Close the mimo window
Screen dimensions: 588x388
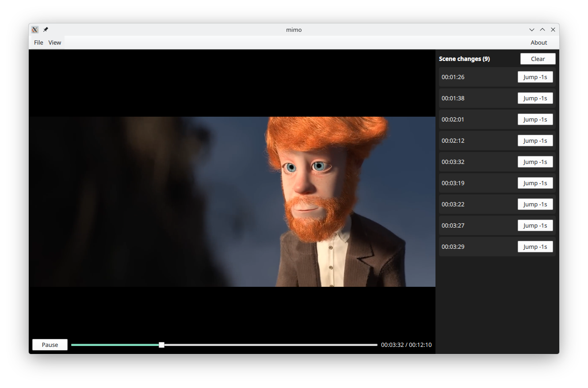pyautogui.click(x=553, y=30)
